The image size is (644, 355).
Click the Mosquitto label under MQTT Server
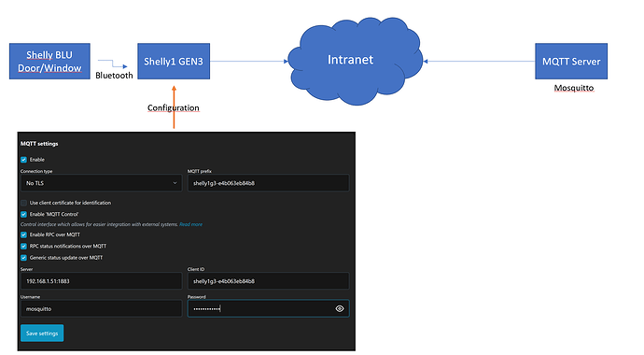click(574, 88)
